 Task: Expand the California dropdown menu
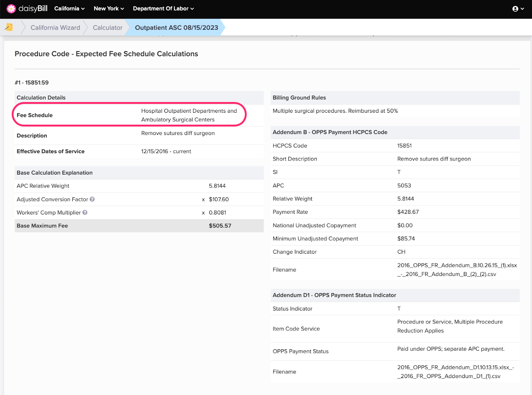click(x=69, y=9)
